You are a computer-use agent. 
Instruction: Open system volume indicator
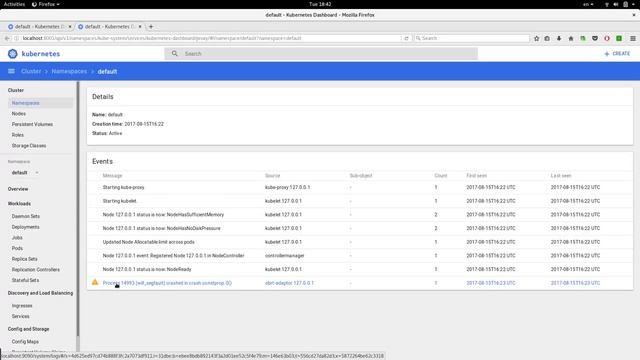click(616, 4)
